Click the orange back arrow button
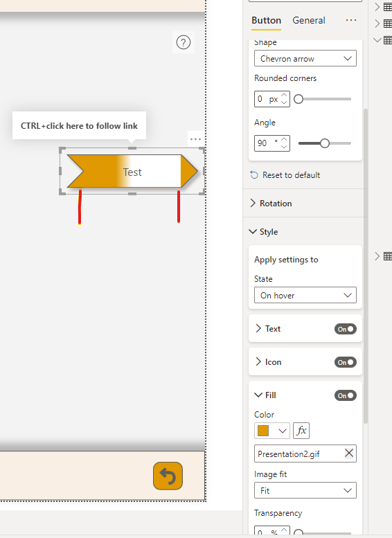 tap(168, 476)
